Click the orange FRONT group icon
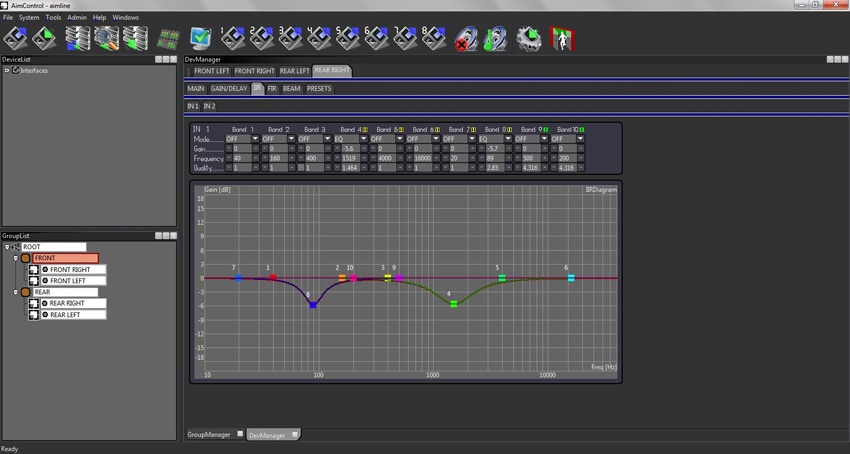850x454 pixels. coord(25,258)
